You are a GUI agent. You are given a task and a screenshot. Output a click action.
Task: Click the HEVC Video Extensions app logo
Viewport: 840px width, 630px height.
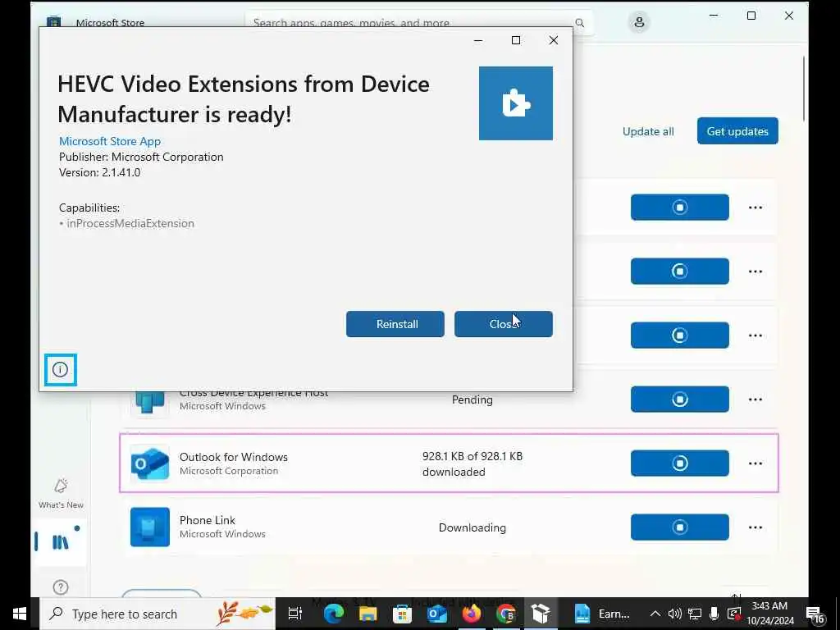515,103
